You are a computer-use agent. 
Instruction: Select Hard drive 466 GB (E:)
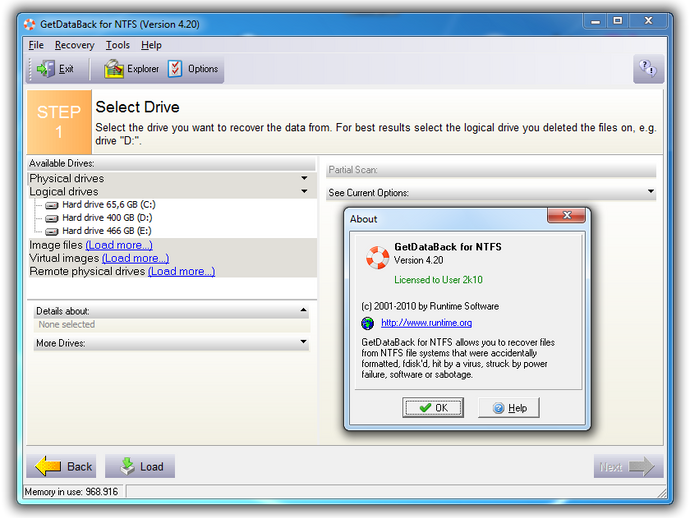[107, 231]
